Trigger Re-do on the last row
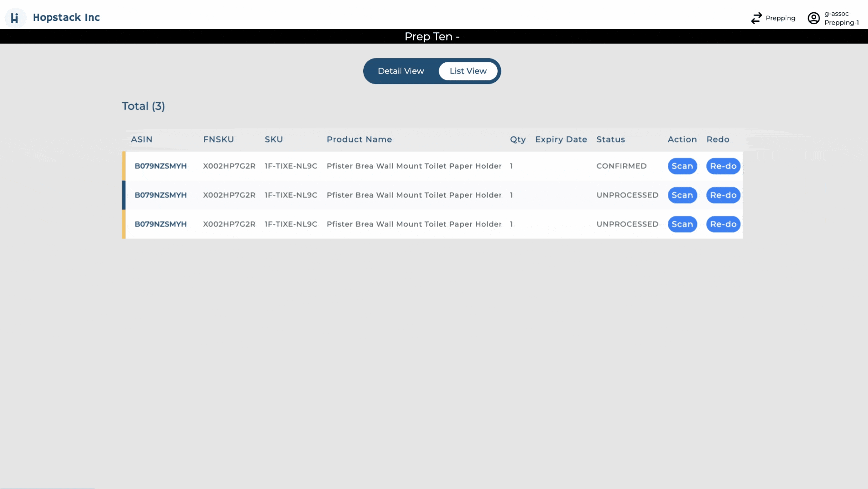Screen dimensions: 868x489 [x=723, y=224]
